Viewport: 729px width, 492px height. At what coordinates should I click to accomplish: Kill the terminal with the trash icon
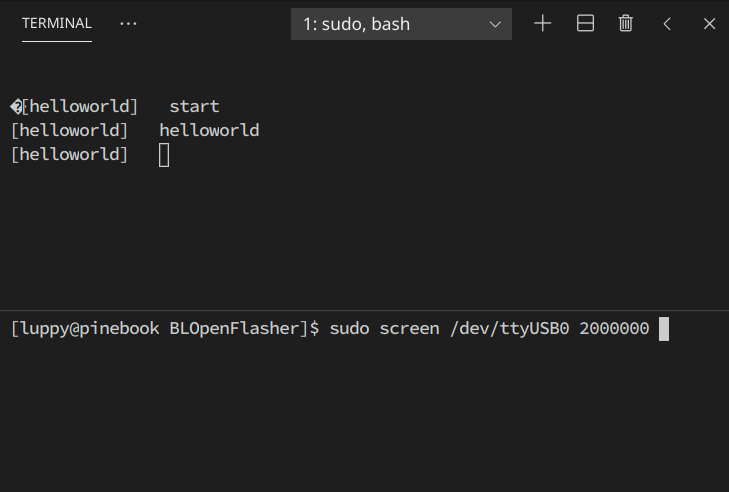click(x=626, y=23)
